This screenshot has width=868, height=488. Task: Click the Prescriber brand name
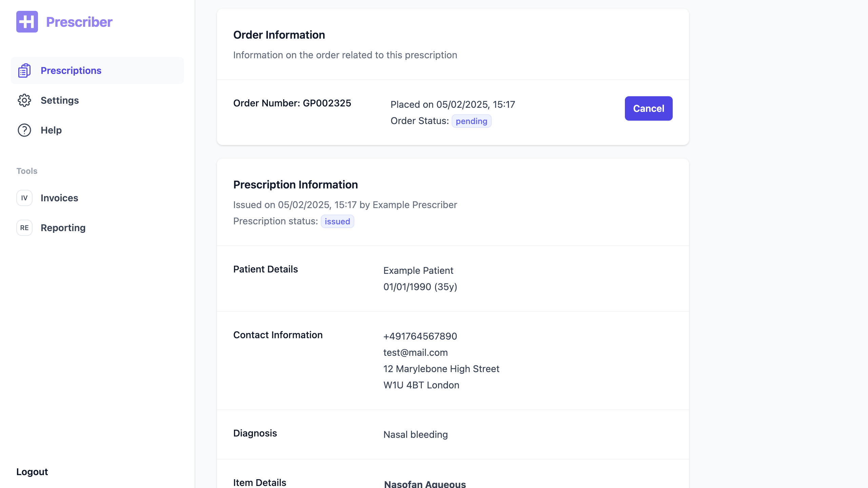(x=79, y=22)
